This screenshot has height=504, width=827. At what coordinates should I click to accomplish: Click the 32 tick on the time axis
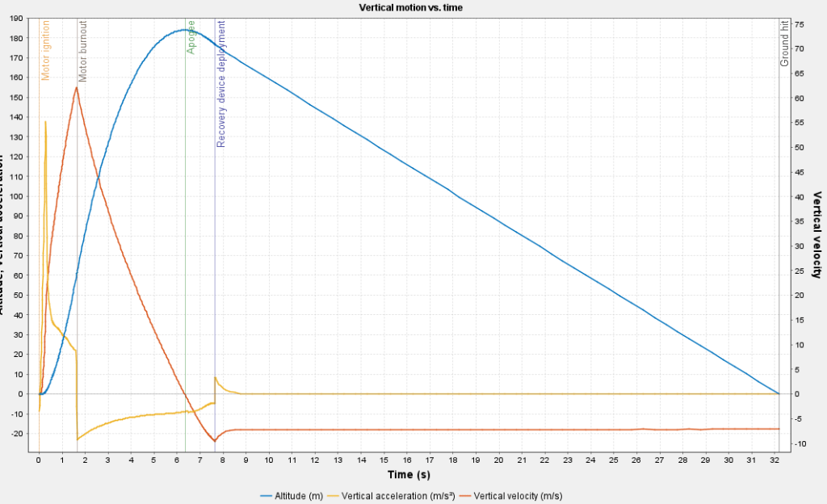point(775,460)
